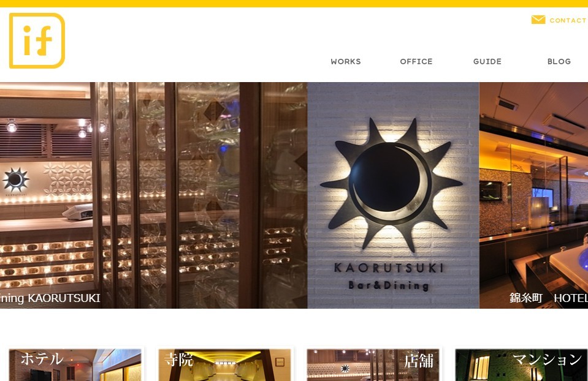Click the yellow envelope contact icon

(x=538, y=20)
